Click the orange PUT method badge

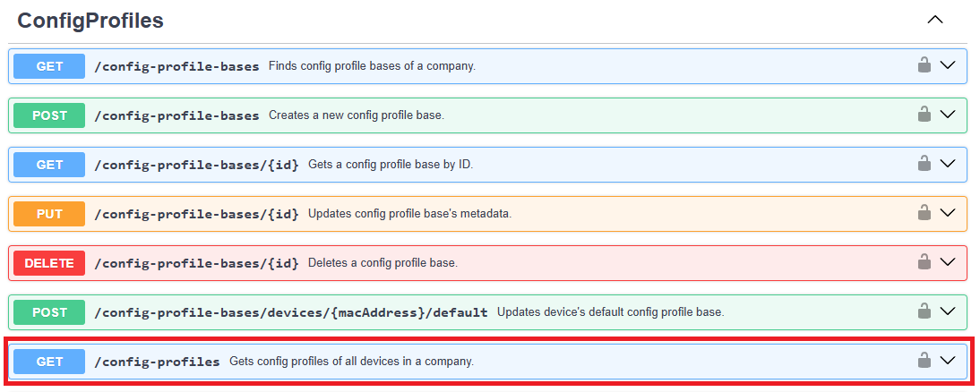pos(49,214)
